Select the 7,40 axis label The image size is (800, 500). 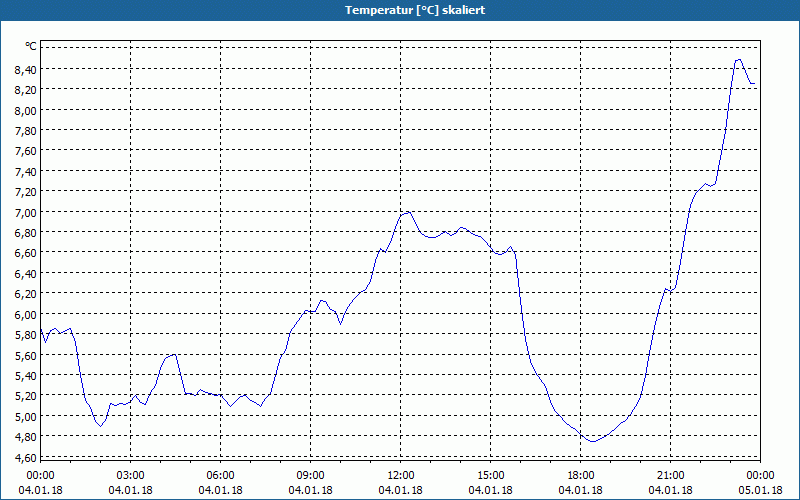[x=26, y=171]
